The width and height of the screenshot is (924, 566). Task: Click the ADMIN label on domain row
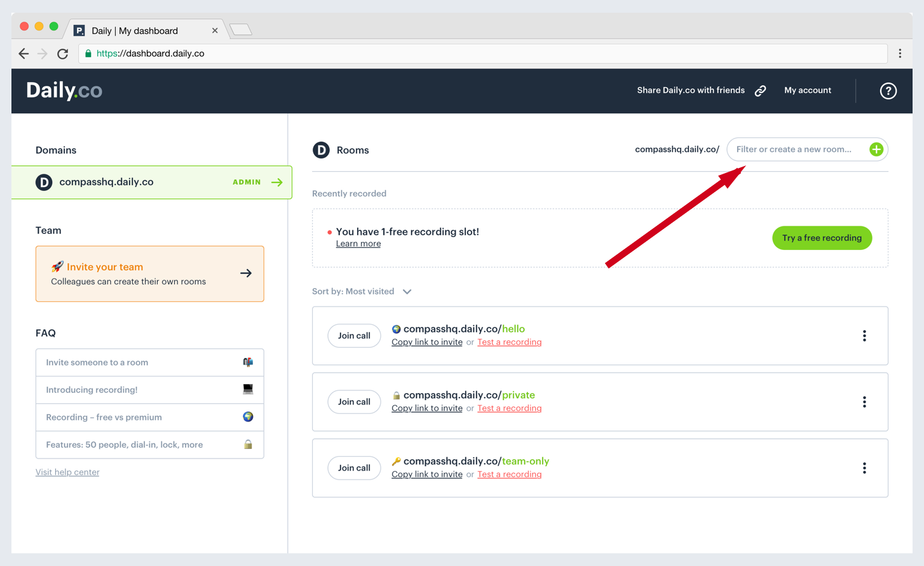point(247,182)
